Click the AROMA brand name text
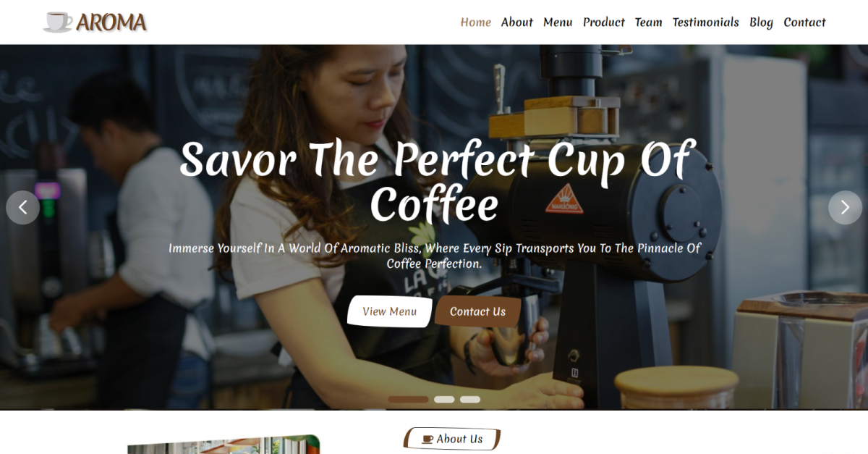This screenshot has height=454, width=868. 111,22
